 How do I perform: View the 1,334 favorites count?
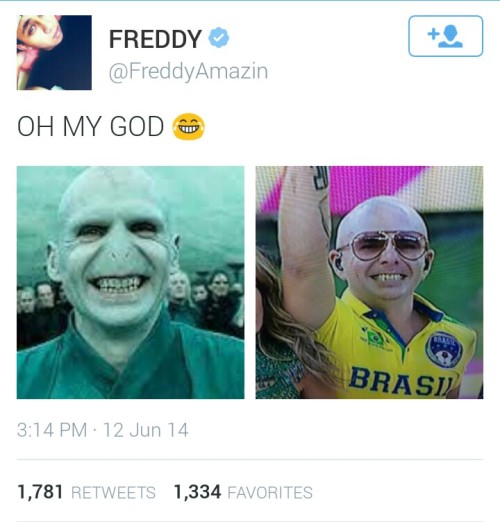[197, 492]
